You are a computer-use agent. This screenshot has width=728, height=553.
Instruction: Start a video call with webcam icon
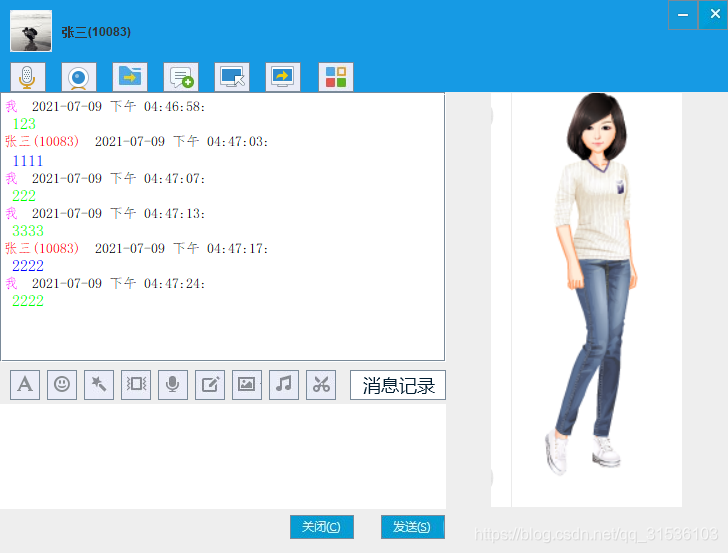pyautogui.click(x=79, y=77)
